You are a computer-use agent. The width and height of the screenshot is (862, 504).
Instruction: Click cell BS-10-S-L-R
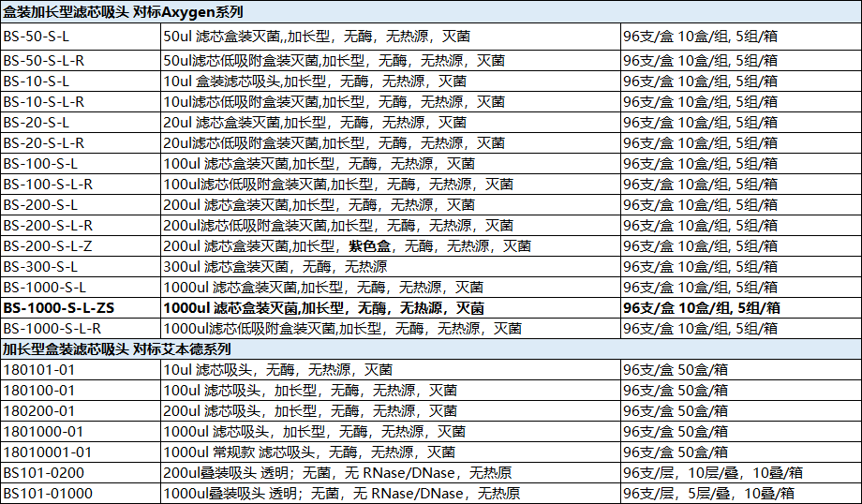(x=81, y=102)
